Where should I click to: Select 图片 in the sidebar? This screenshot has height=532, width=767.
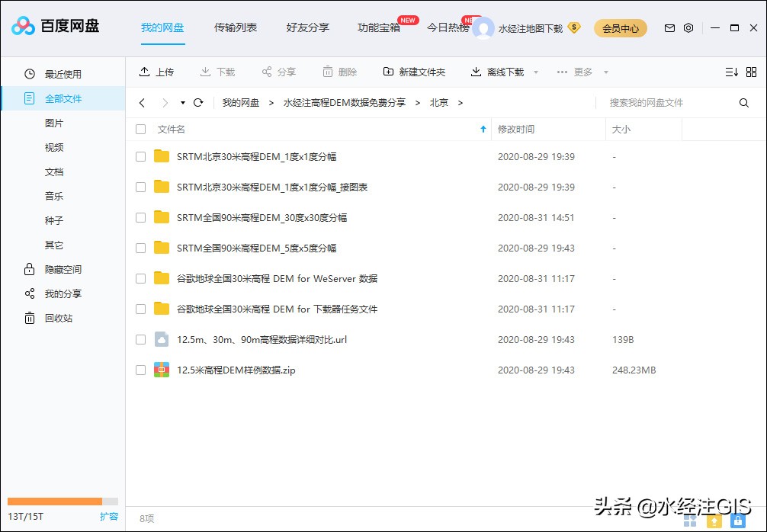54,123
